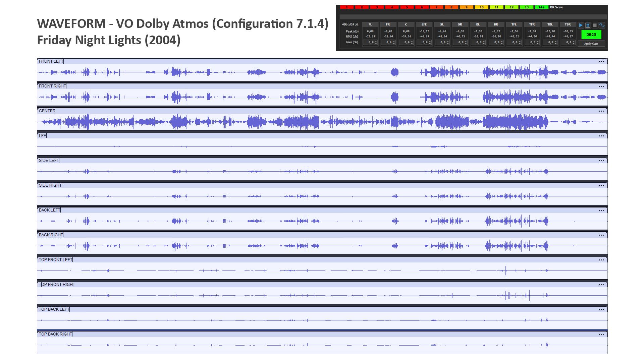Select the C channel header button
644x362 pixels.
(406, 24)
